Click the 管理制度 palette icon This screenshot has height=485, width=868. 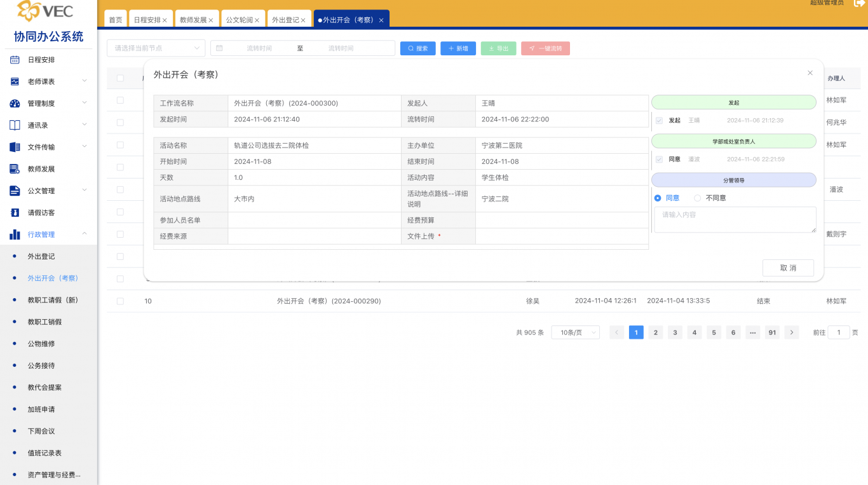[15, 104]
